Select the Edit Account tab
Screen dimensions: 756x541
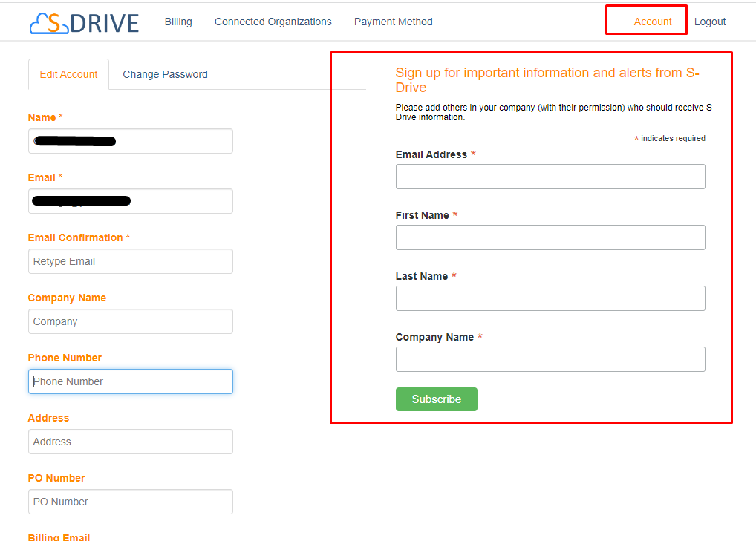(68, 74)
